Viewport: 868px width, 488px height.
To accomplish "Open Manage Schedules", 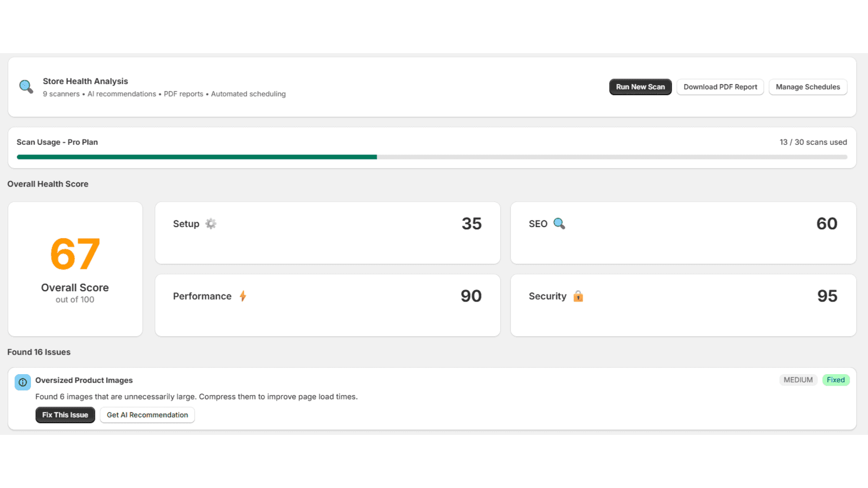I will point(808,87).
